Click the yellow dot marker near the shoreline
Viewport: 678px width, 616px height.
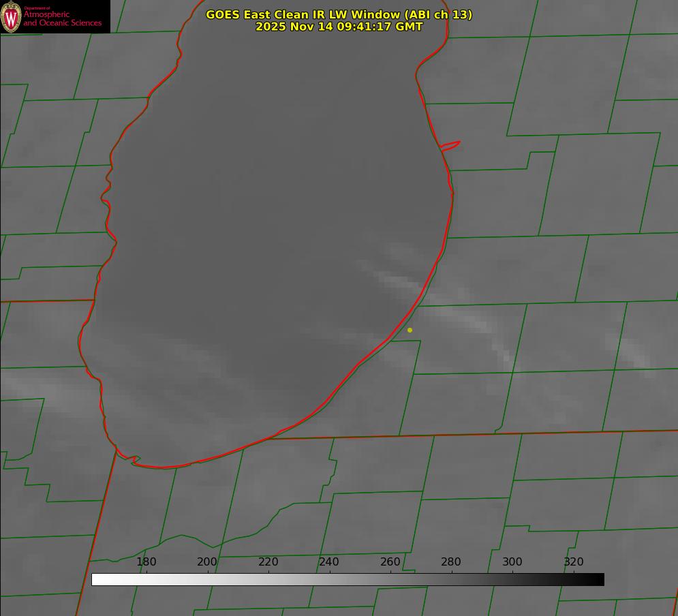coord(410,330)
